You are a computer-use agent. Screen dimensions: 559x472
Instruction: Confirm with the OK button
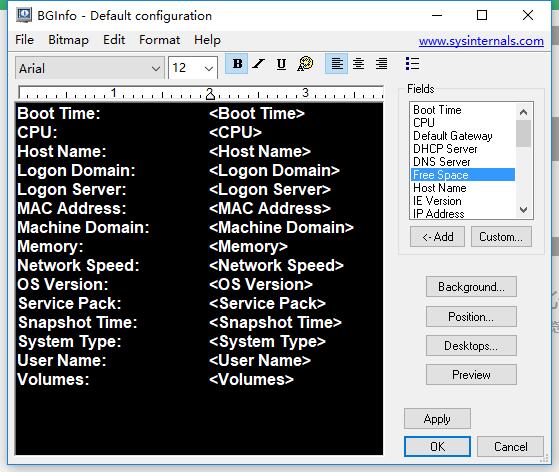(x=437, y=446)
